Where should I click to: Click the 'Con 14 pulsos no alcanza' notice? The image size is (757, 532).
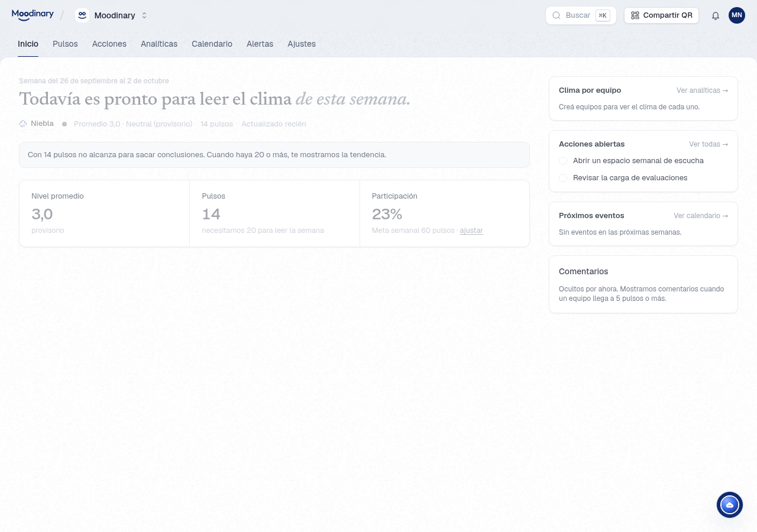point(274,155)
